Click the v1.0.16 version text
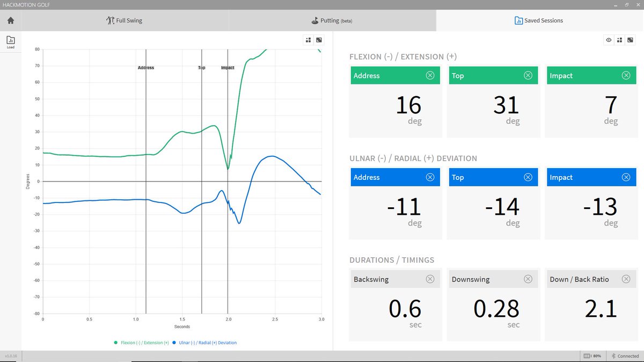Image resolution: width=644 pixels, height=362 pixels. tap(10, 356)
